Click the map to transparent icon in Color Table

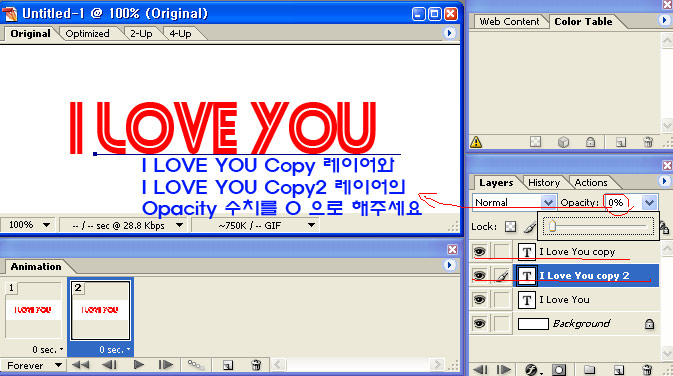[x=535, y=142]
